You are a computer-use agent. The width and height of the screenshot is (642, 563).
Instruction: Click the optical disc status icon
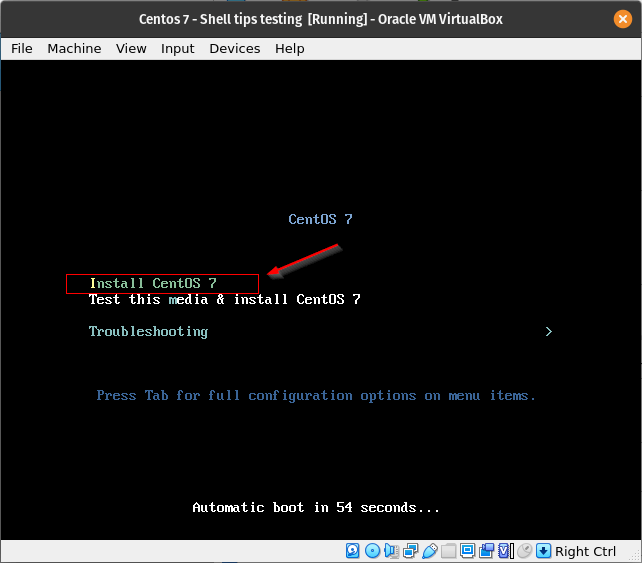pyautogui.click(x=372, y=551)
